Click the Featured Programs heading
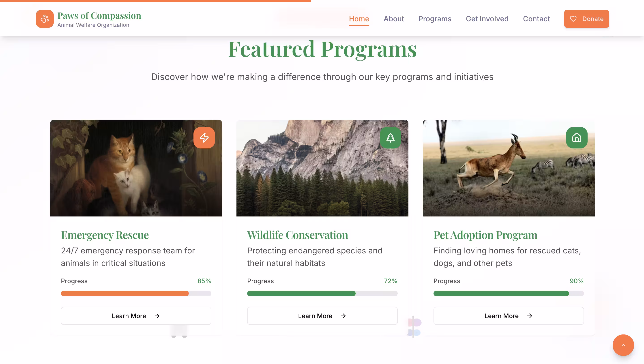The width and height of the screenshot is (644, 364). (x=322, y=49)
